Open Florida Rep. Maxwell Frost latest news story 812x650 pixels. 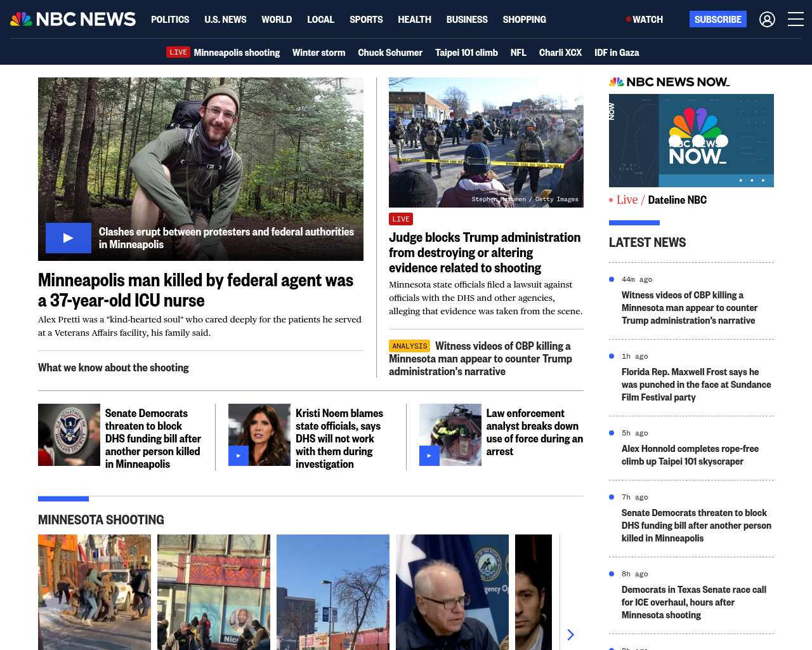point(696,385)
